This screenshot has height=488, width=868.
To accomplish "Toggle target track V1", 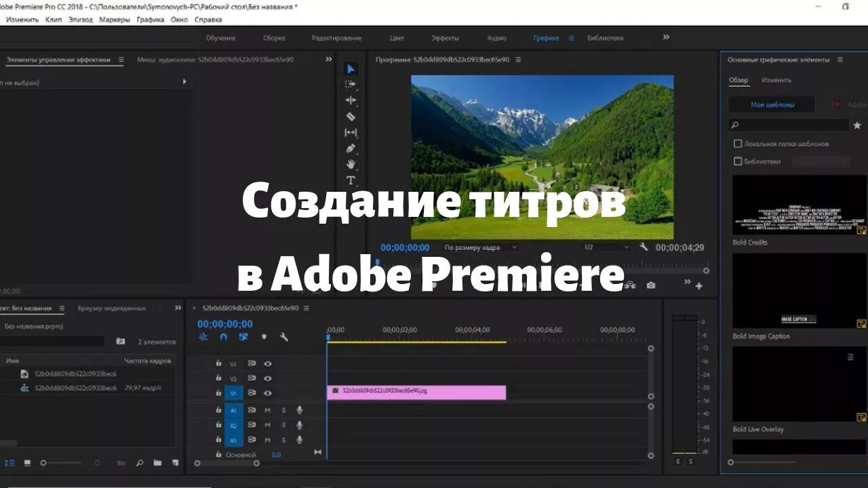I will coord(233,393).
